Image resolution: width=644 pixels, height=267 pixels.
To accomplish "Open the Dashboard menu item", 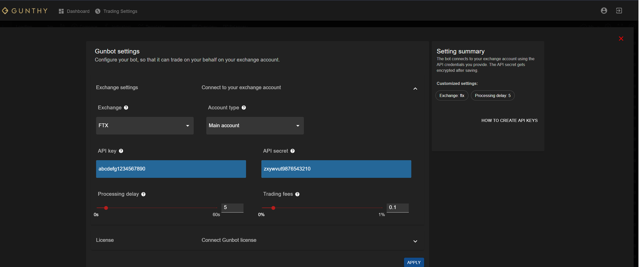I will 74,11.
